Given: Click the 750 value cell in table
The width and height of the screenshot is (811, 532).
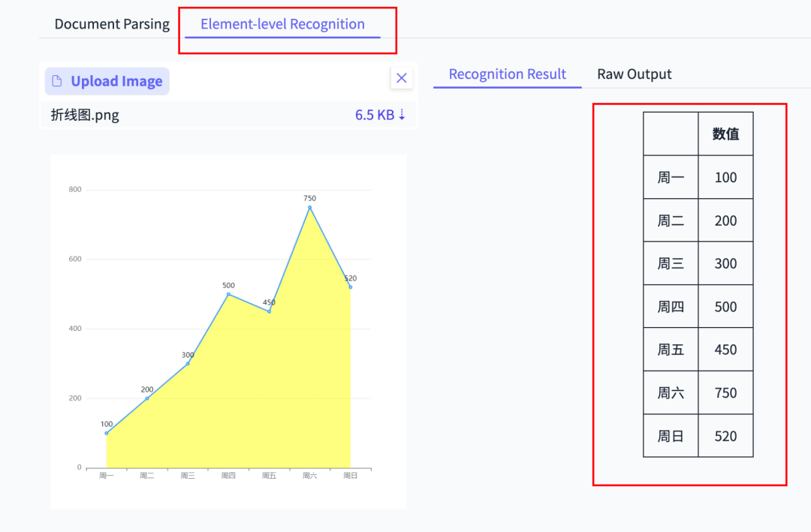Looking at the screenshot, I should pos(725,392).
